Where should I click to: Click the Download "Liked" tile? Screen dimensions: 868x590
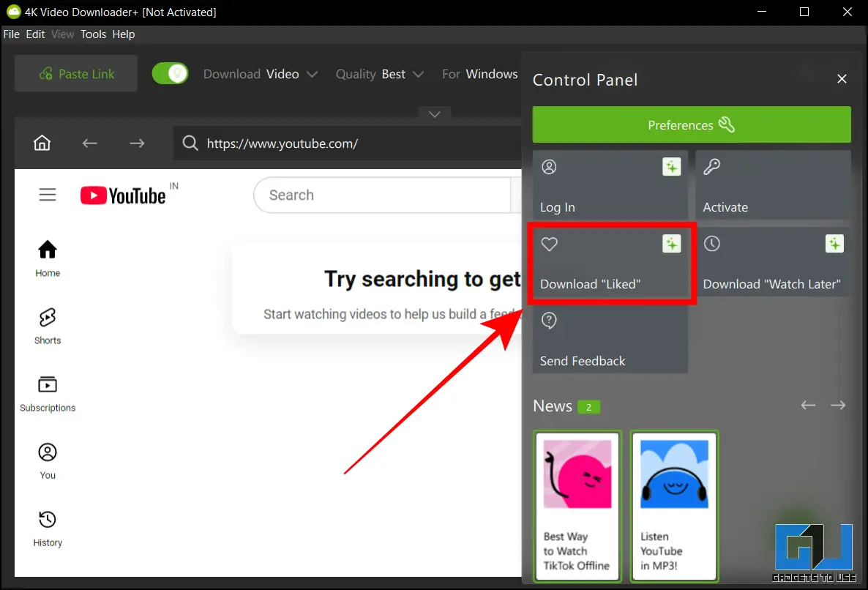tap(610, 263)
